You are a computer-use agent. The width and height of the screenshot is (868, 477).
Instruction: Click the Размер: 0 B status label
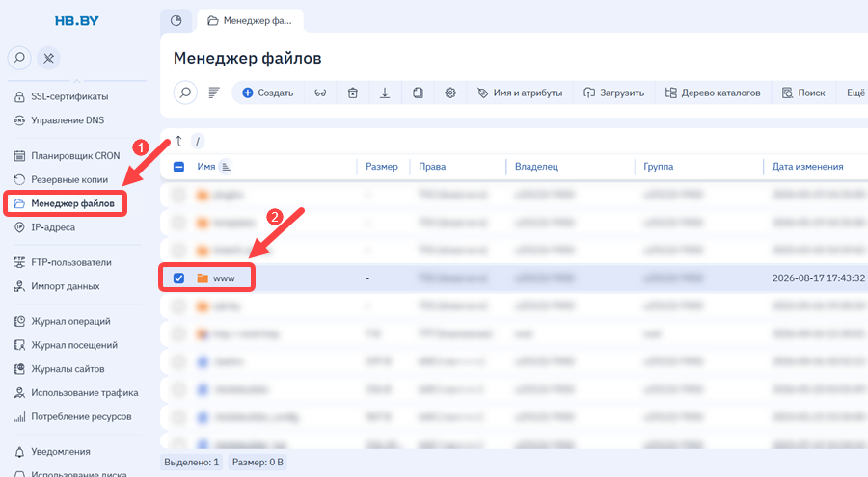point(258,462)
